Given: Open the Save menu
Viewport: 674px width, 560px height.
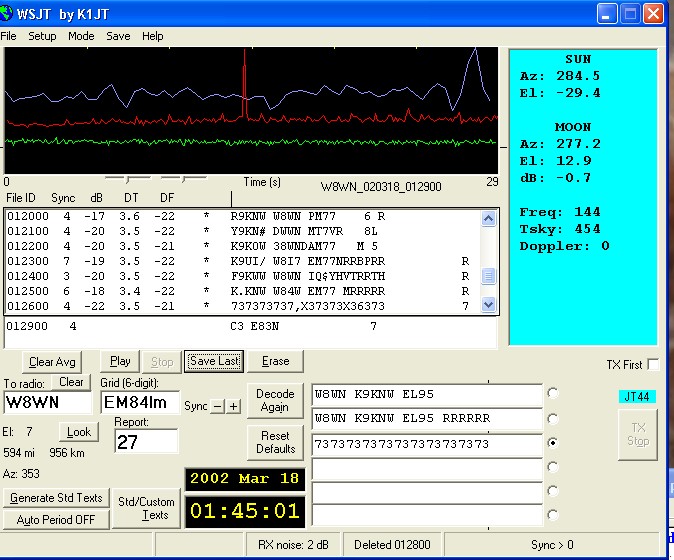Looking at the screenshot, I should 118,36.
